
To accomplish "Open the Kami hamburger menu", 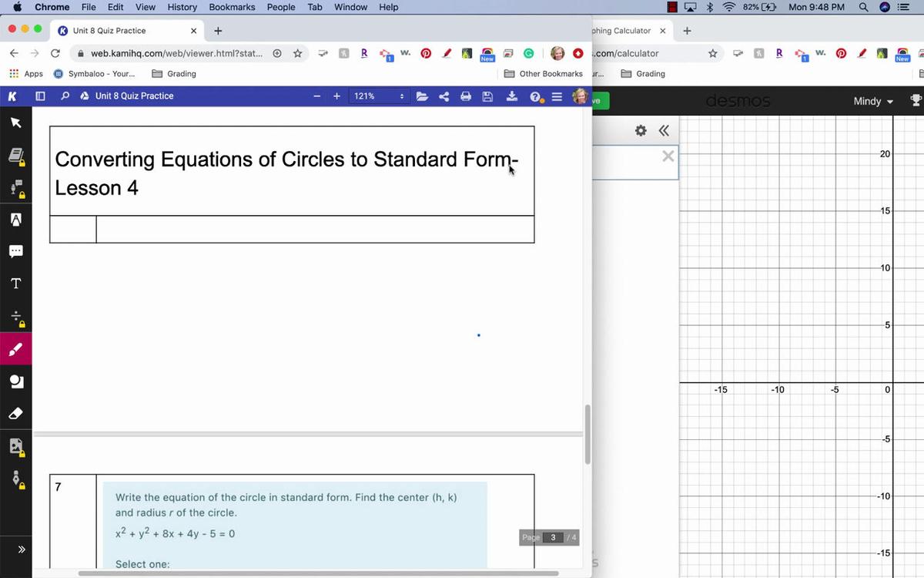I will click(x=557, y=96).
